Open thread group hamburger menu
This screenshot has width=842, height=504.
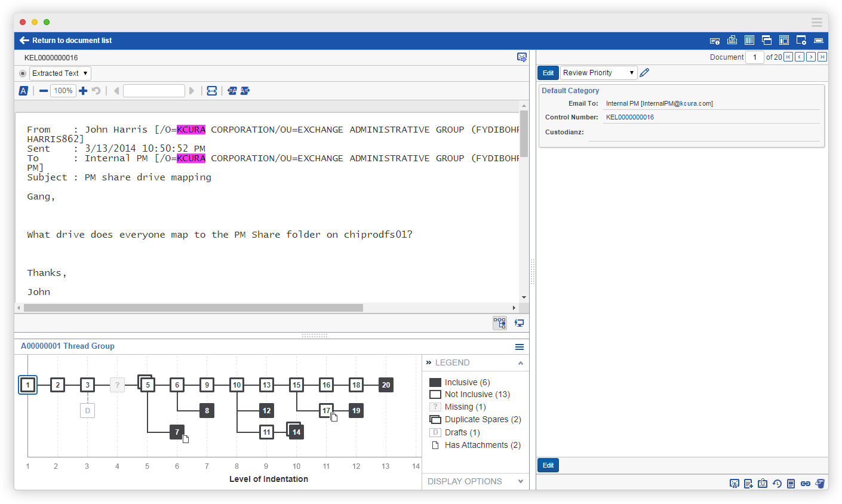point(520,347)
